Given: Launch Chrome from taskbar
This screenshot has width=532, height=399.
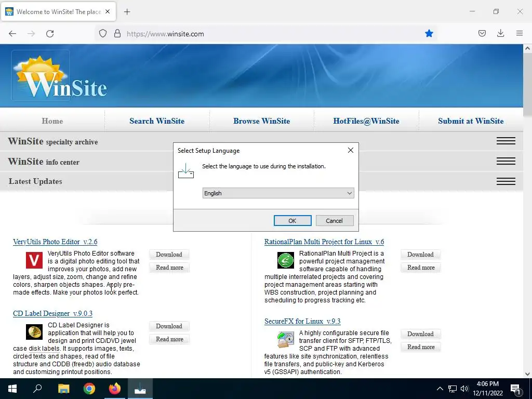Looking at the screenshot, I should point(89,389).
